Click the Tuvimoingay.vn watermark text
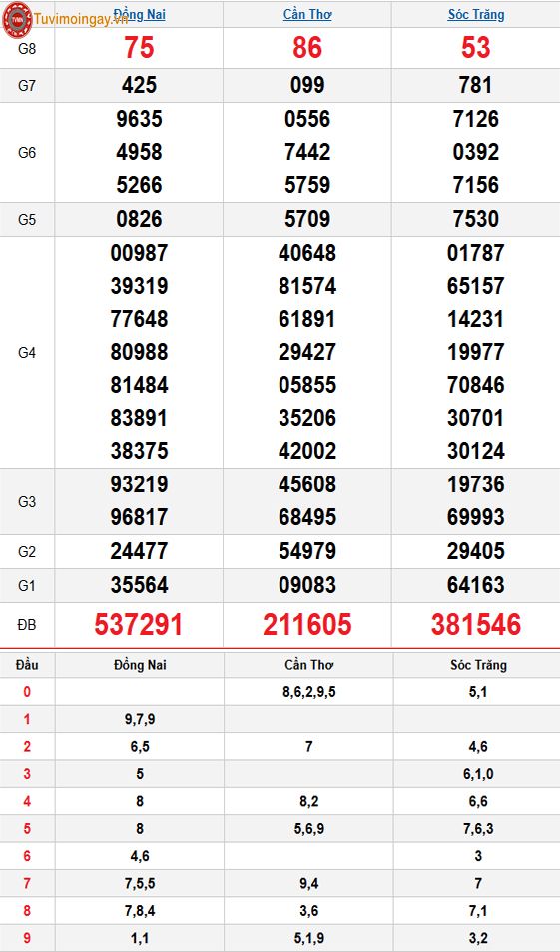 click(x=81, y=18)
